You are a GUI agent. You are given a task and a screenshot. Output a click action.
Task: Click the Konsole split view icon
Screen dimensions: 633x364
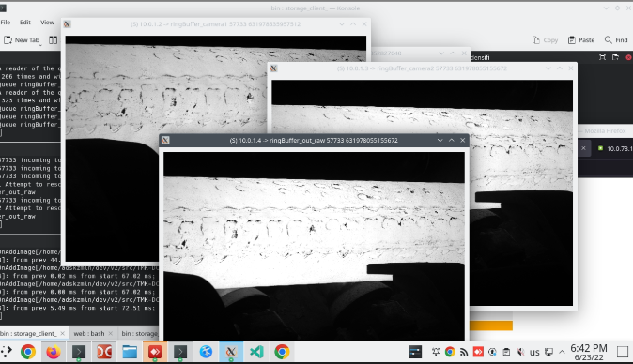pyautogui.click(x=53, y=40)
